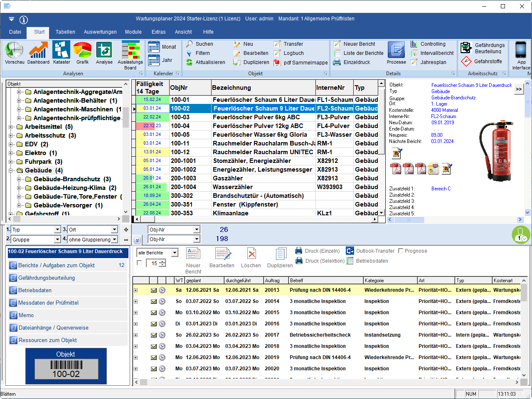Open the Kataster icon
Viewport: 532px width, 399px height.
62,50
